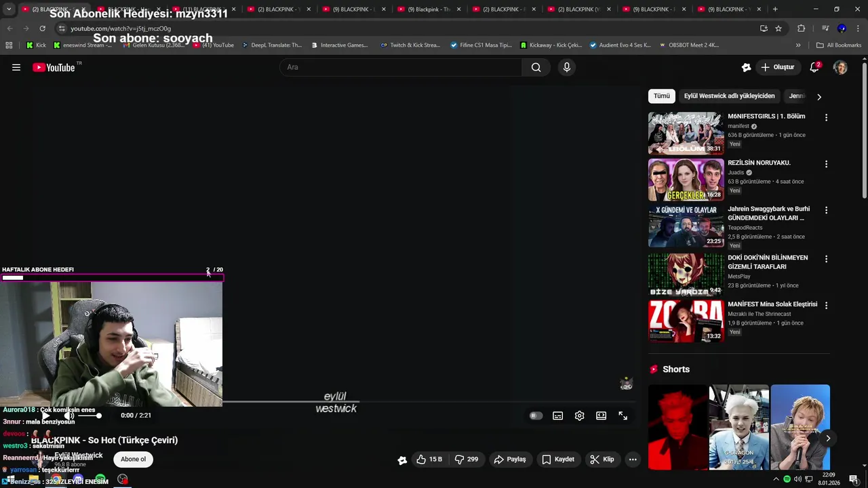Select Eylül Westwick adlı yükleyiciden chip
Image resolution: width=868 pixels, height=488 pixels.
point(730,96)
